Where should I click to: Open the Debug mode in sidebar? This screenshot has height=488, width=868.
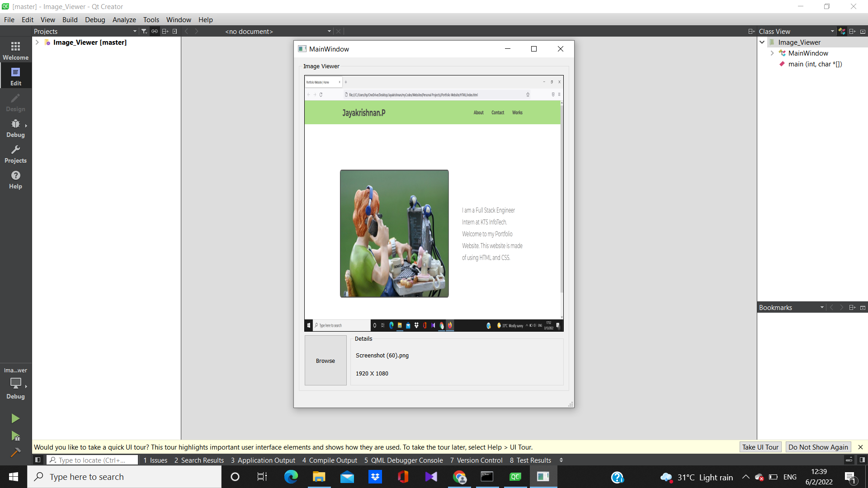click(x=16, y=128)
